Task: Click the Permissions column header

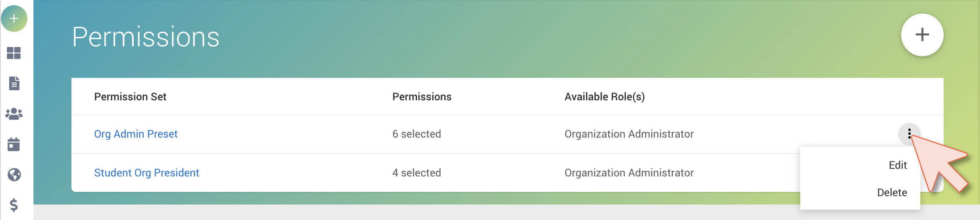Action: pyautogui.click(x=422, y=97)
